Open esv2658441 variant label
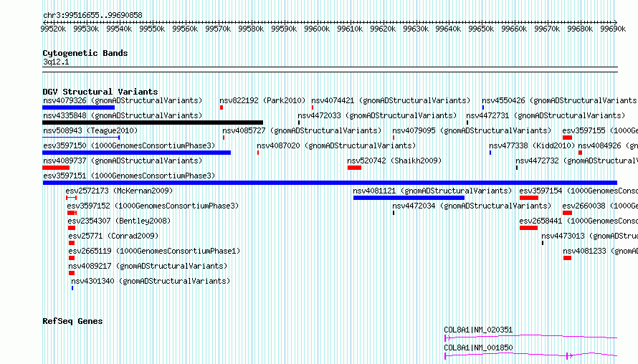 tap(579, 221)
